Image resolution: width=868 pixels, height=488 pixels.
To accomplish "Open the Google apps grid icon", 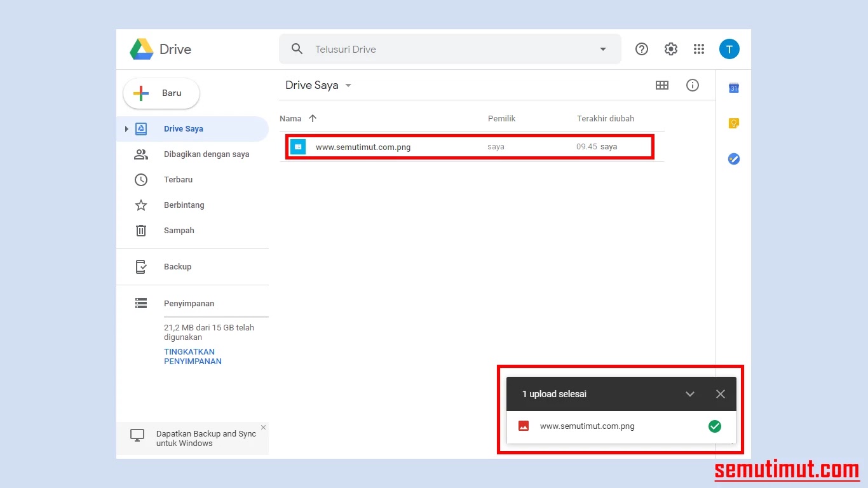I will click(699, 49).
